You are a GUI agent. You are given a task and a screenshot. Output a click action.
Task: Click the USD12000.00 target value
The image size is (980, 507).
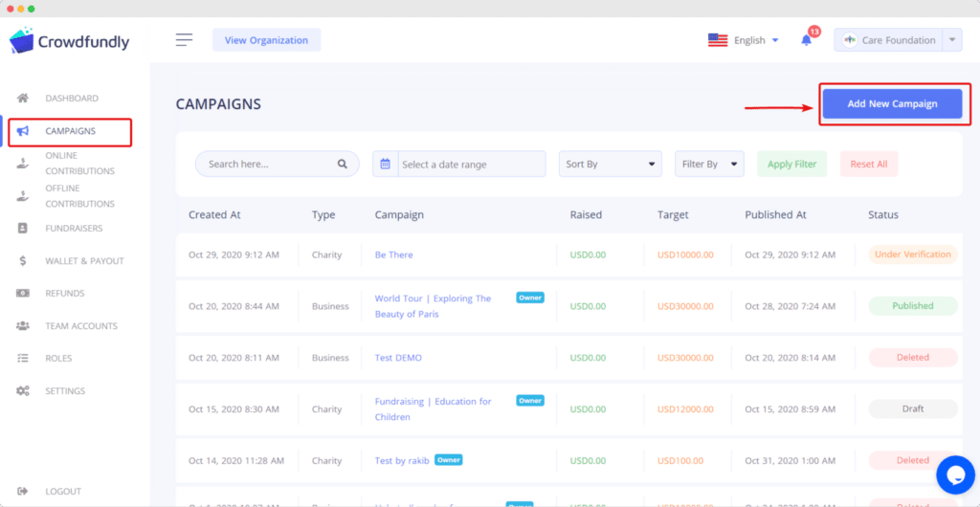point(685,409)
